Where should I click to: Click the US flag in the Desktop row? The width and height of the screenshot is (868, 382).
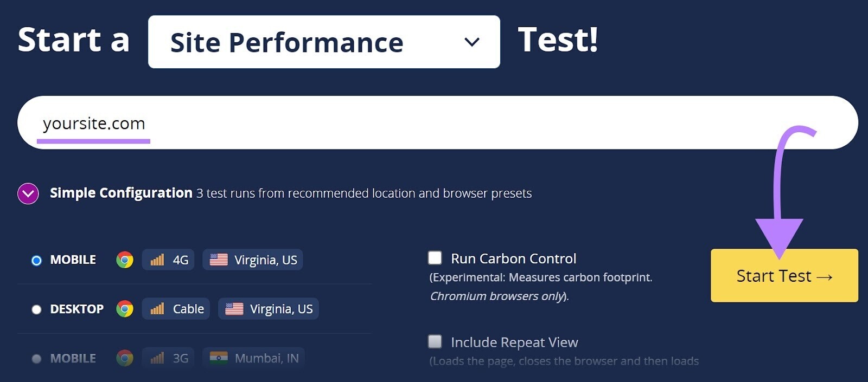234,309
